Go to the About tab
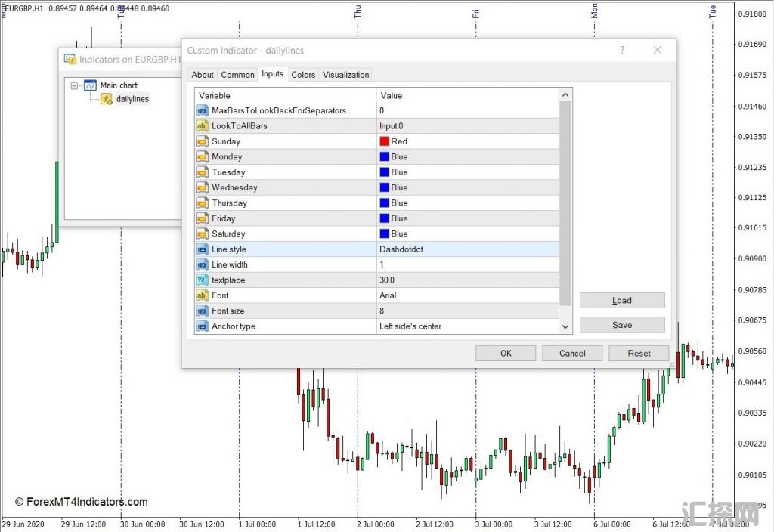774x532 pixels. tap(203, 75)
